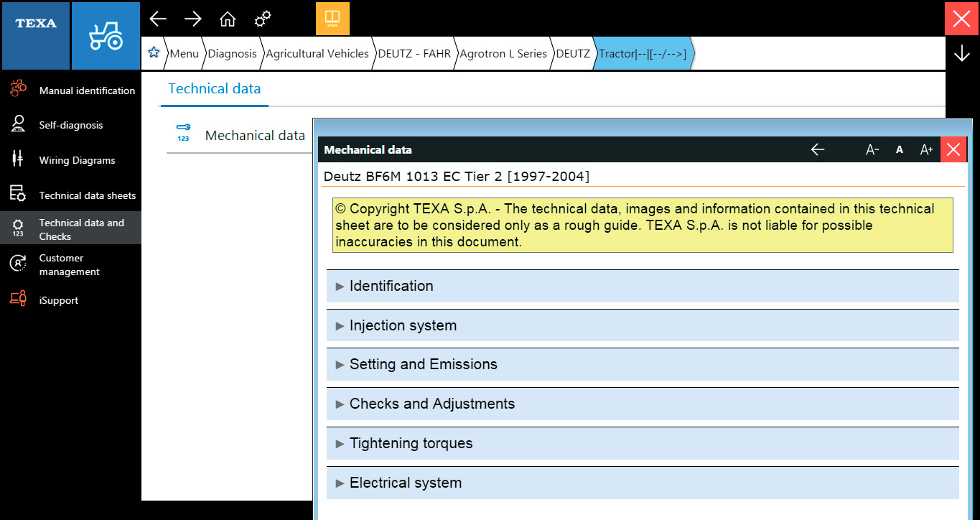Click the Technical data and Checks icon

(18, 228)
